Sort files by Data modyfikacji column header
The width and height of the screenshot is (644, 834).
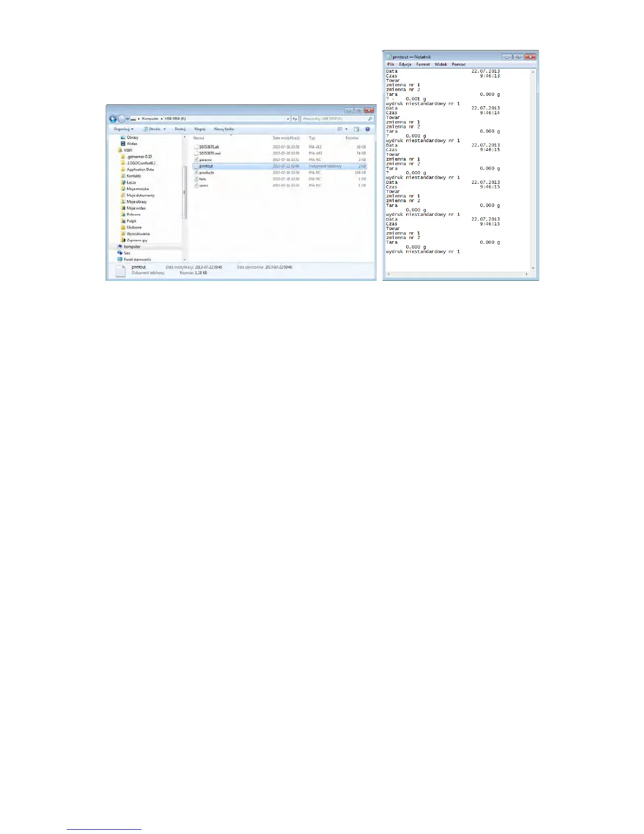click(286, 138)
